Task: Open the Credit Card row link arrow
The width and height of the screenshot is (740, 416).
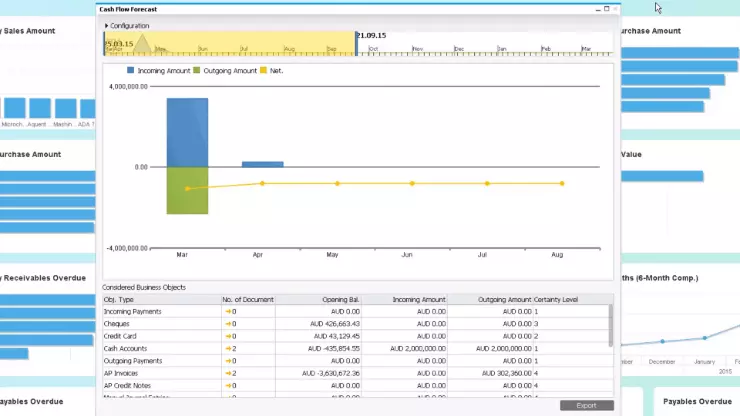Action: coord(228,336)
